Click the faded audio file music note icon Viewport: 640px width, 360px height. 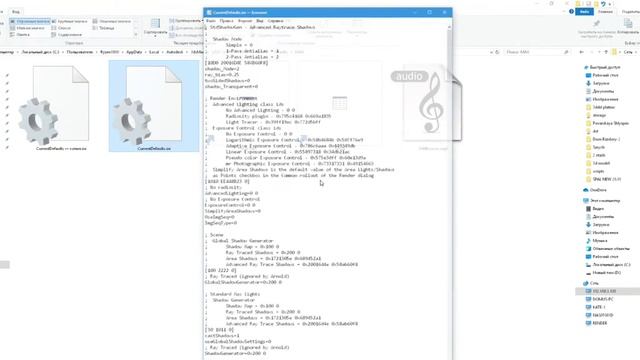431,103
